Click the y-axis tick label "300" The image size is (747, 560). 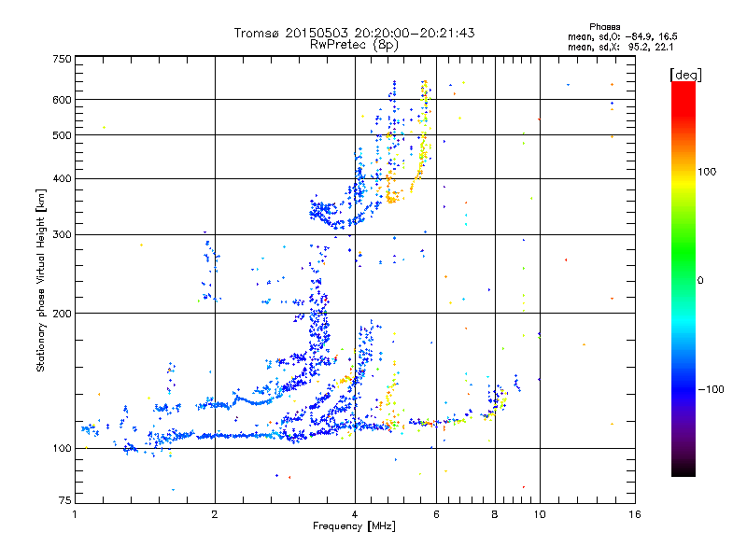(x=62, y=234)
